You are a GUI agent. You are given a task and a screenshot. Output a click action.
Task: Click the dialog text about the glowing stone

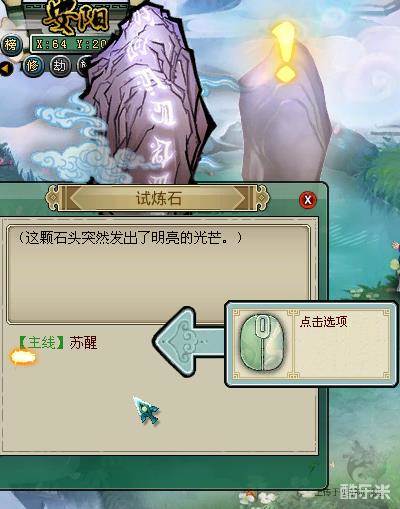tap(129, 238)
